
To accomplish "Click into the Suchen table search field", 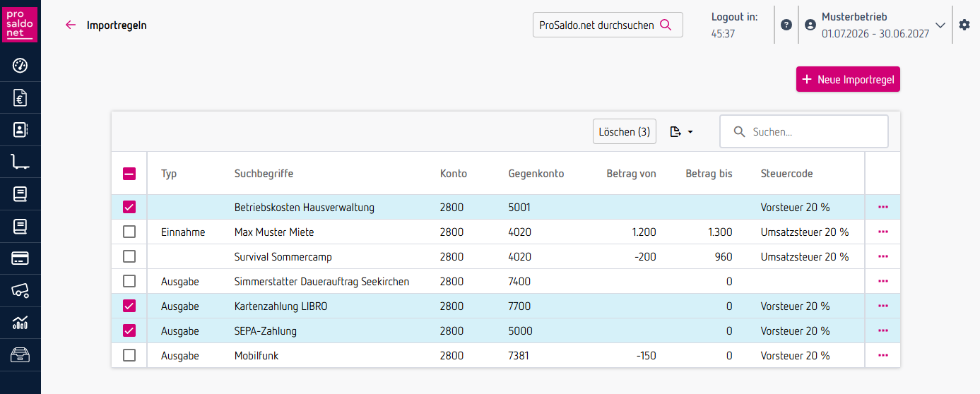I will pyautogui.click(x=813, y=131).
